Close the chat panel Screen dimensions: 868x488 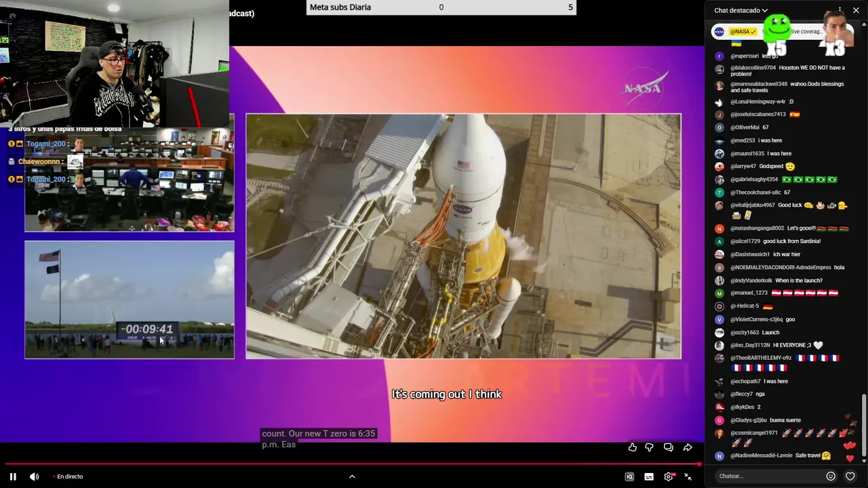(856, 10)
